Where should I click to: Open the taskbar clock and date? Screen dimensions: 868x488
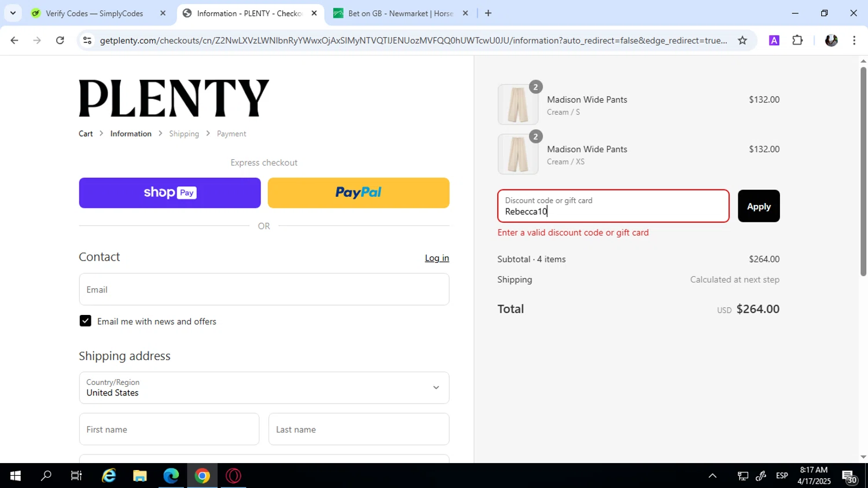pos(814,476)
